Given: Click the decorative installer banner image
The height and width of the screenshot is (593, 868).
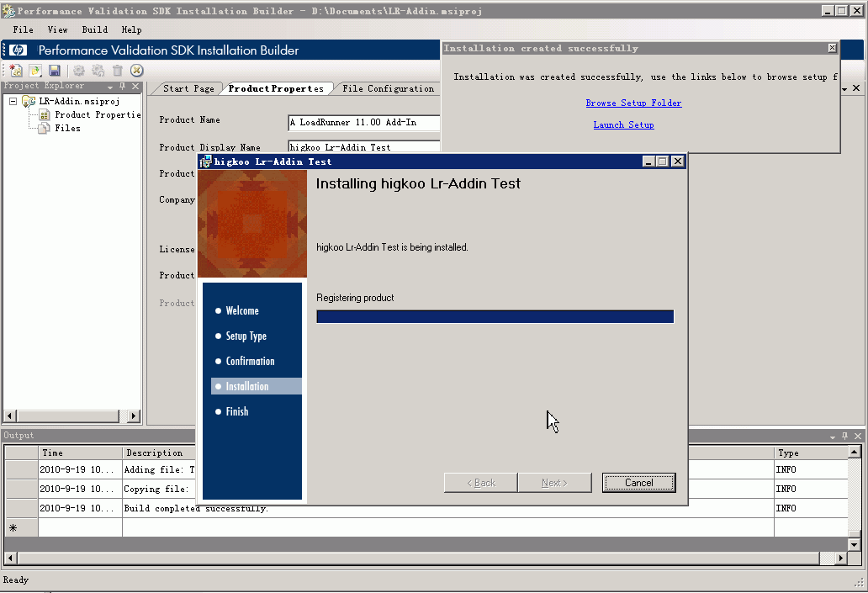Looking at the screenshot, I should (252, 224).
